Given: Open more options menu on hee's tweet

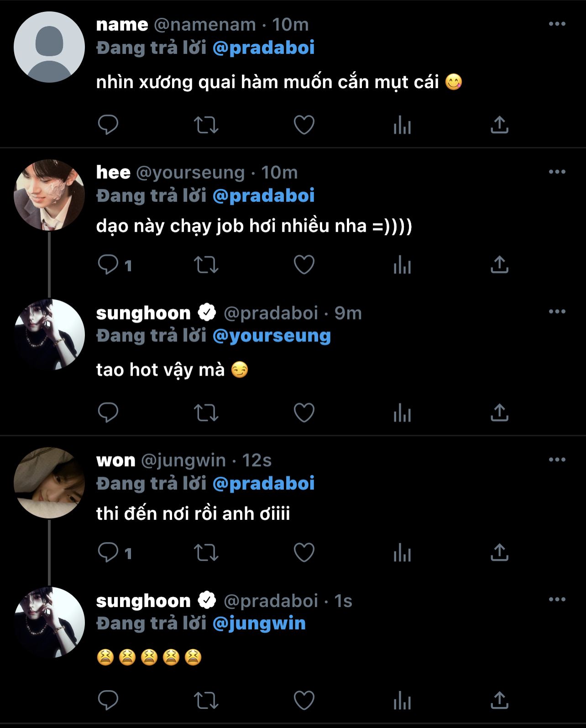Looking at the screenshot, I should 557,172.
